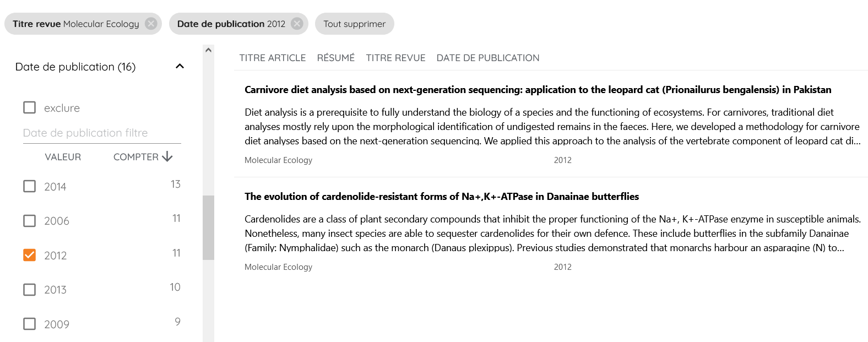Screen dimensions: 868x342
Task: Open the Carnivore diet analysis article
Action: (x=538, y=90)
